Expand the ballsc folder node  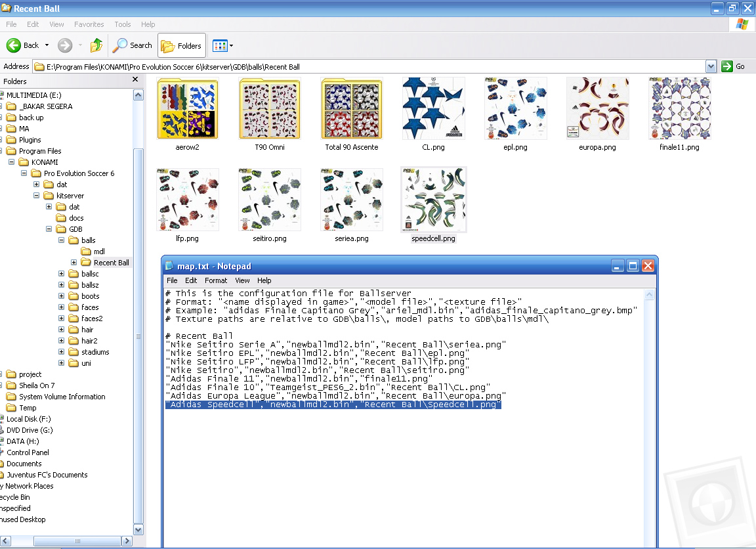click(x=61, y=274)
